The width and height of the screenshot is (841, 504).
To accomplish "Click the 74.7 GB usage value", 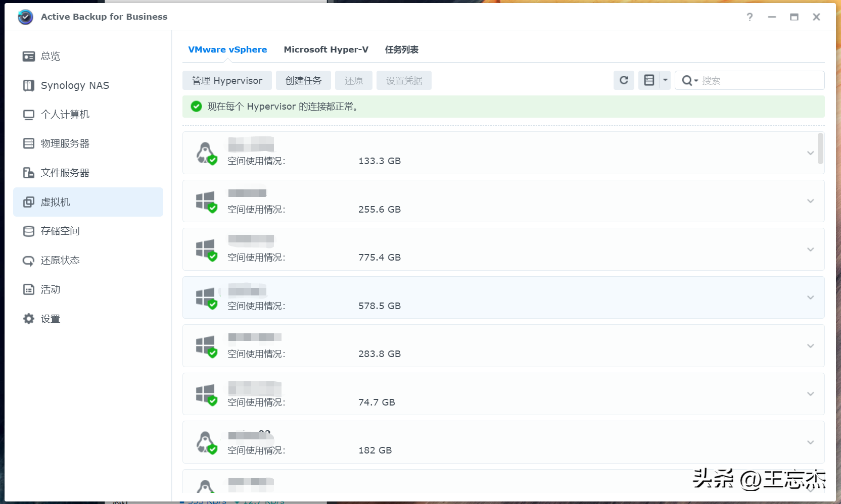I will click(x=377, y=402).
